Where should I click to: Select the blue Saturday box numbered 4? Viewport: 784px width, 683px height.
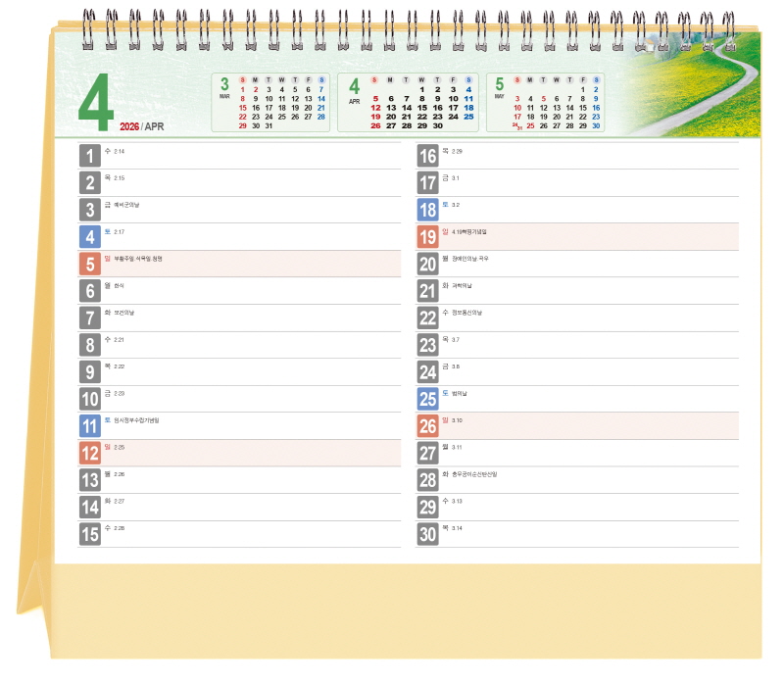click(x=90, y=236)
